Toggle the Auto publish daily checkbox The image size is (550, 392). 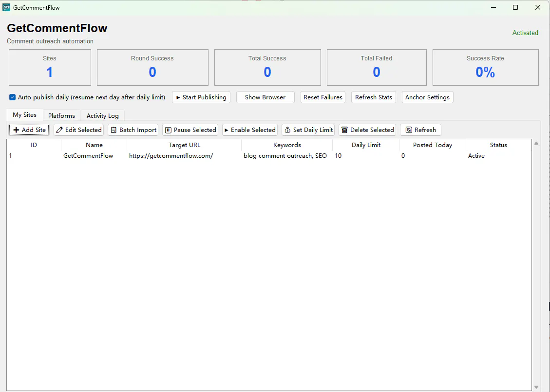click(12, 97)
